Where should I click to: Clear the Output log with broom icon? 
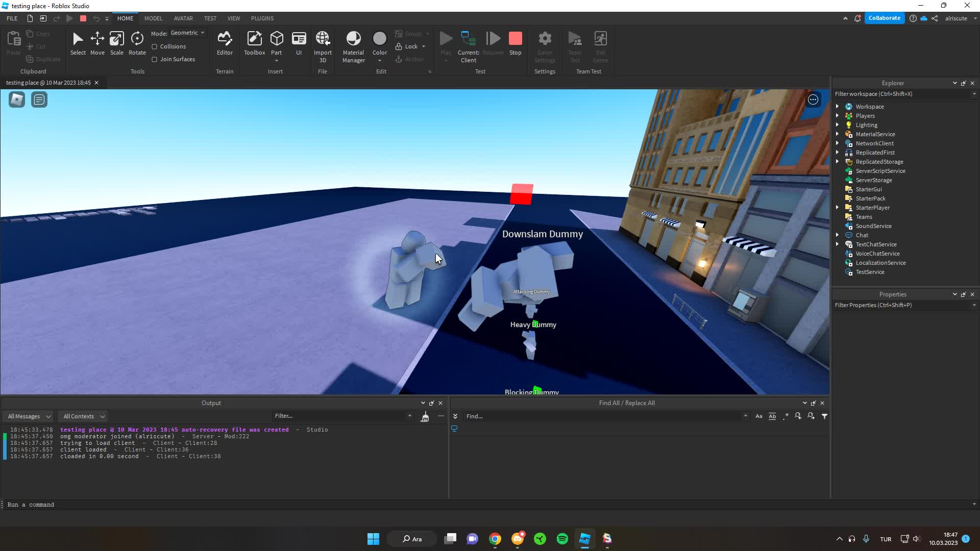425,417
